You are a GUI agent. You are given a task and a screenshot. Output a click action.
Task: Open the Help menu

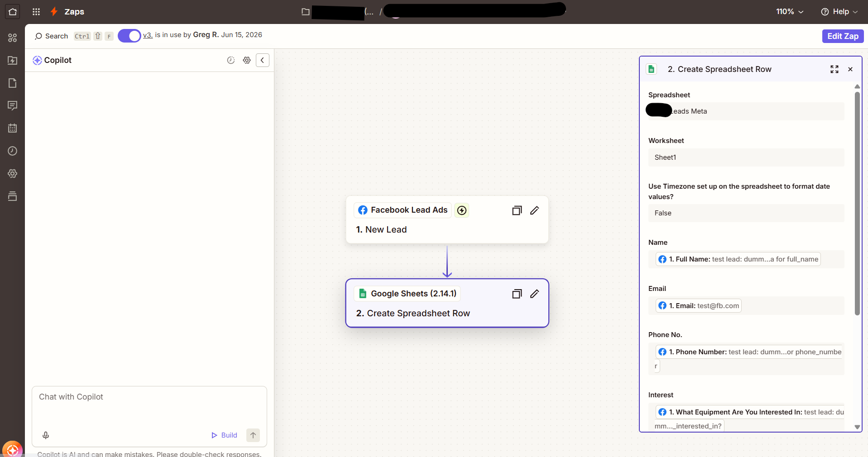pyautogui.click(x=839, y=12)
